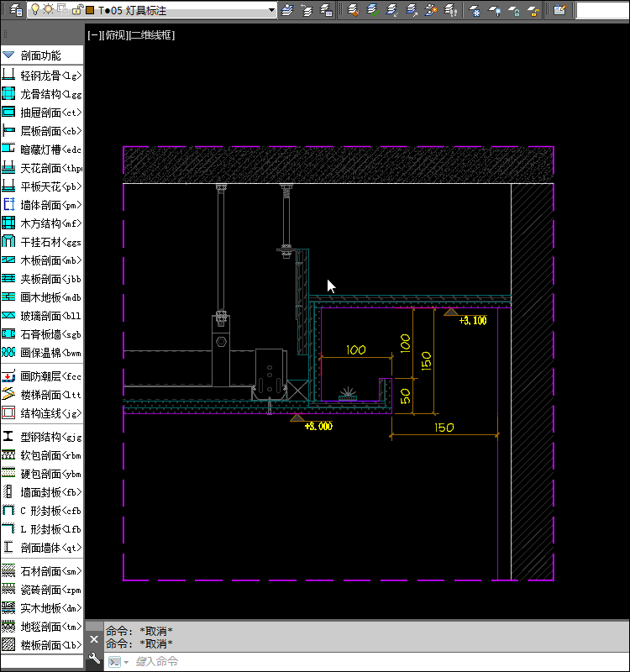Open the Layer Properties Manager icon

(x=16, y=9)
